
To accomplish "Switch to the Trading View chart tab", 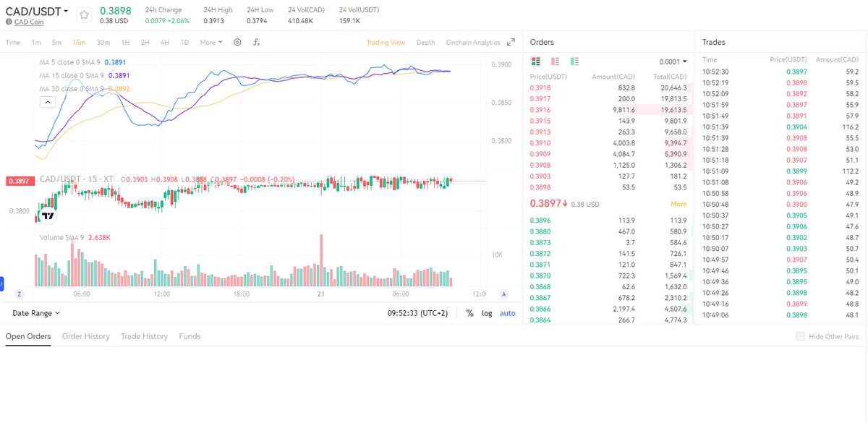I will [x=386, y=43].
